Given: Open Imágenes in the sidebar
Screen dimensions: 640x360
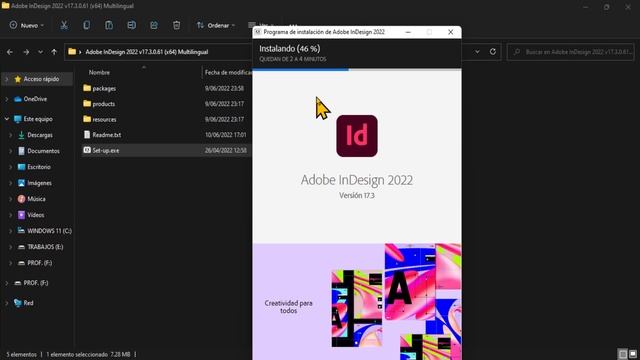Looking at the screenshot, I should pyautogui.click(x=39, y=183).
